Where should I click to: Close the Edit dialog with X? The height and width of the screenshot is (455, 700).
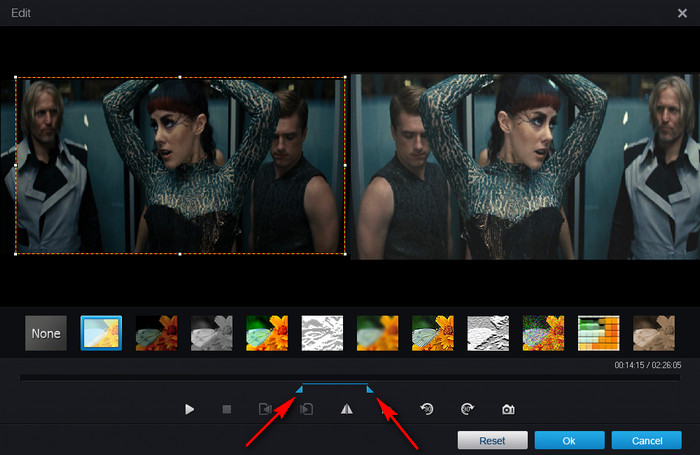point(682,13)
